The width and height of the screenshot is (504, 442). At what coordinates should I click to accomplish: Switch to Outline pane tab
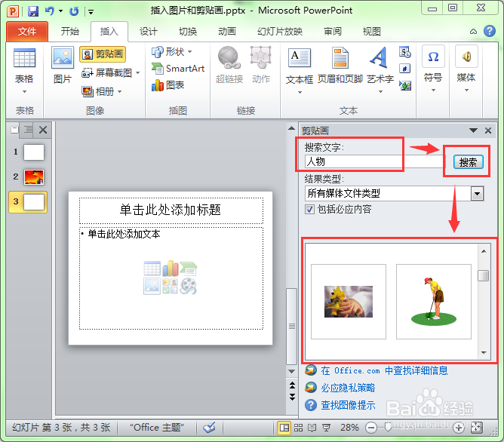(x=28, y=130)
